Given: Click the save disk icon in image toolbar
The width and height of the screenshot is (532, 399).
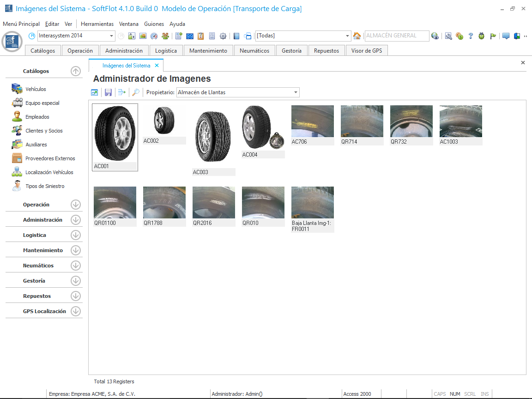Looking at the screenshot, I should pyautogui.click(x=108, y=92).
